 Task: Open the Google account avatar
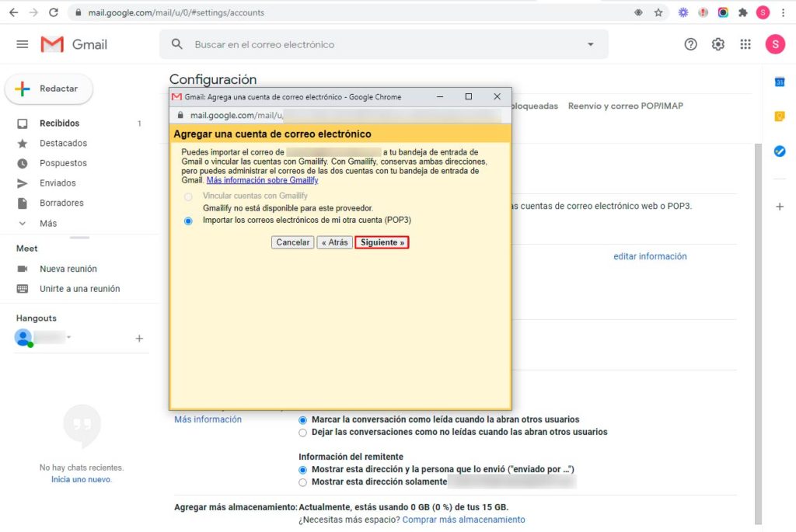[x=775, y=44]
